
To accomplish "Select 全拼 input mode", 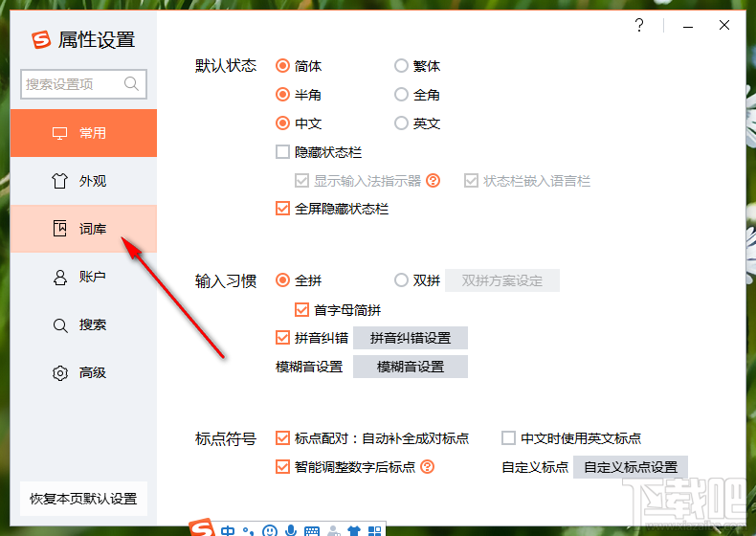I will (x=282, y=280).
